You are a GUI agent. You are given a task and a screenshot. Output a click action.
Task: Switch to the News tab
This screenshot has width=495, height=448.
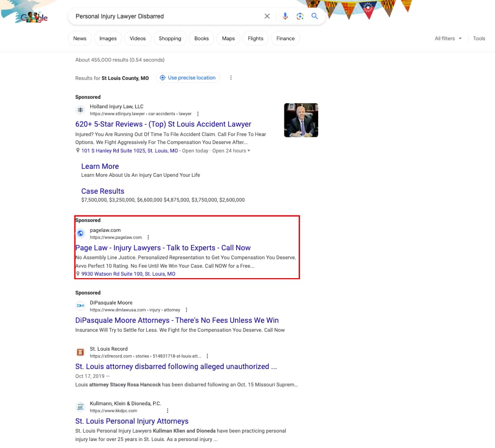click(80, 38)
